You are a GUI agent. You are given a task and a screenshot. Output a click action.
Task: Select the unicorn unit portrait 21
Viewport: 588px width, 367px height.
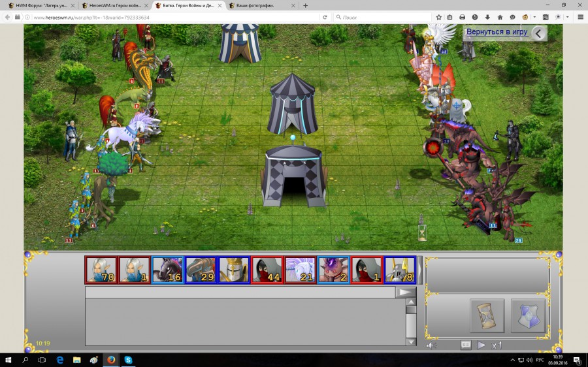pos(301,270)
